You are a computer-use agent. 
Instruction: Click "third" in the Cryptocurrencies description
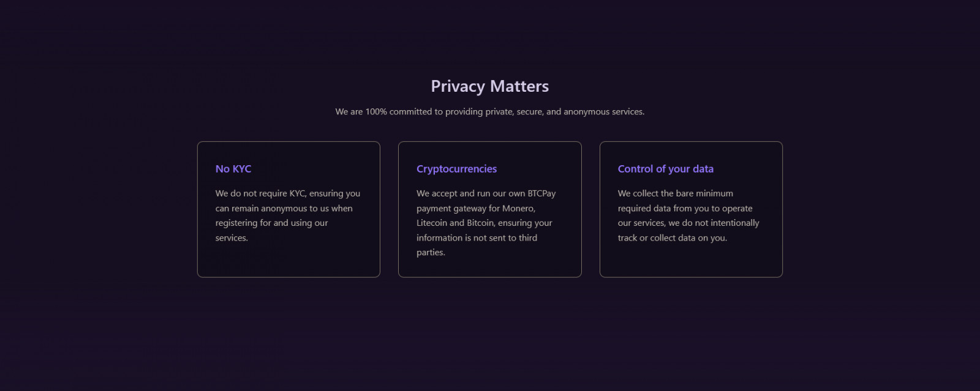tap(527, 238)
